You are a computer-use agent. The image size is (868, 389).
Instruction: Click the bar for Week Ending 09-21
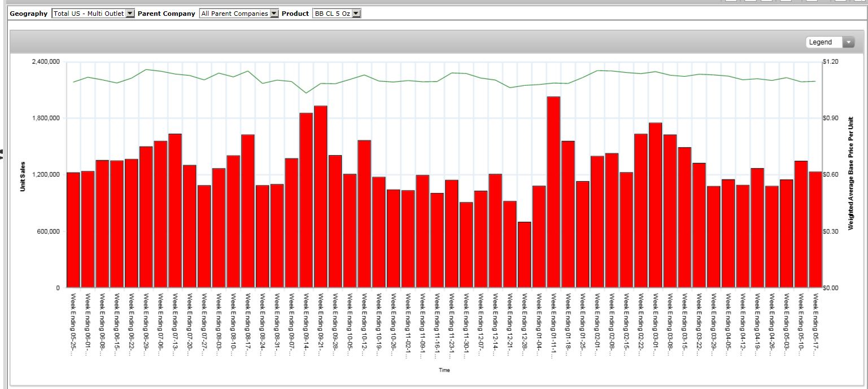click(x=321, y=196)
